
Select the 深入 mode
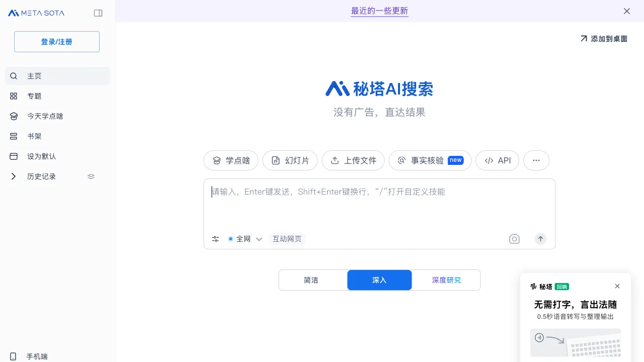click(379, 280)
